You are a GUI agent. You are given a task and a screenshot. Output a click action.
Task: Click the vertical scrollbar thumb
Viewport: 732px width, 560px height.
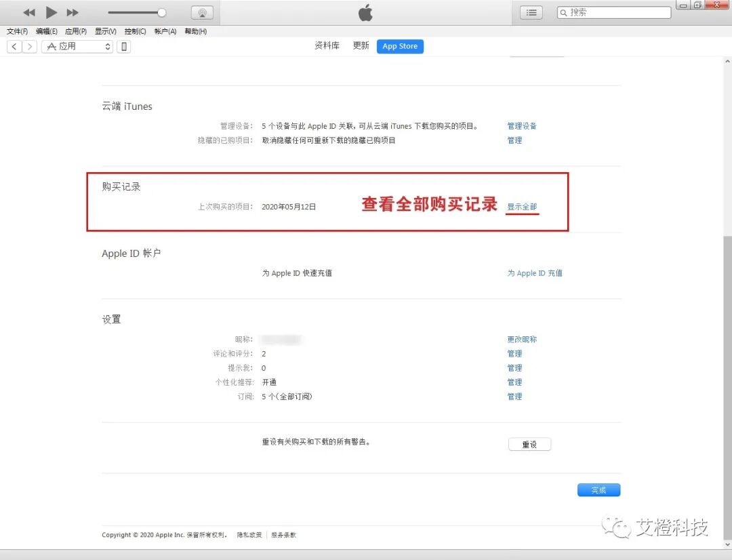pyautogui.click(x=728, y=388)
